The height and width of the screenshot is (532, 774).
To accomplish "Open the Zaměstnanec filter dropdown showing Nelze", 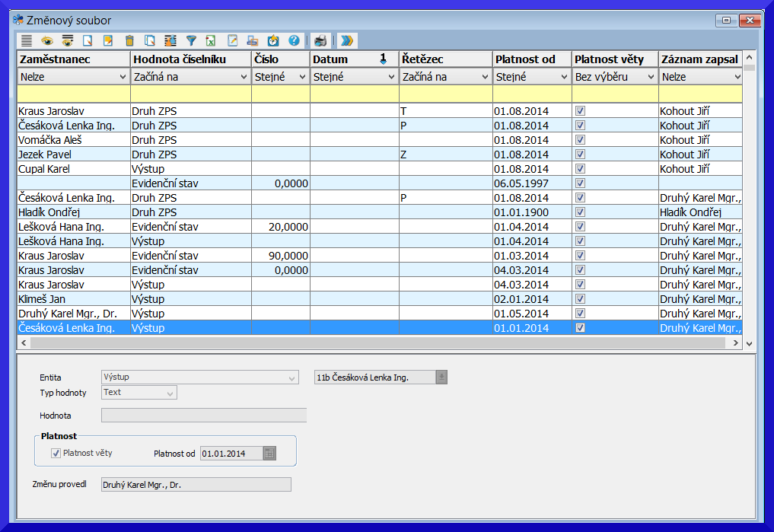I will tap(123, 77).
